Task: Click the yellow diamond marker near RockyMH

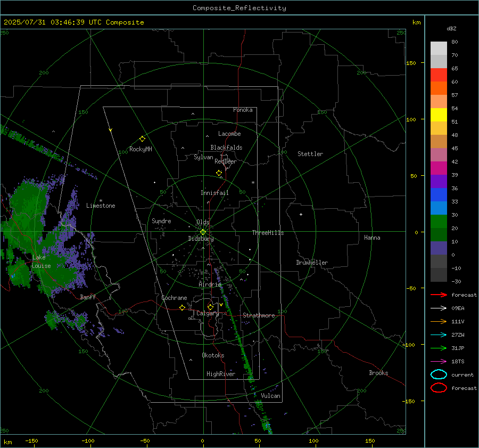Action: coord(142,139)
